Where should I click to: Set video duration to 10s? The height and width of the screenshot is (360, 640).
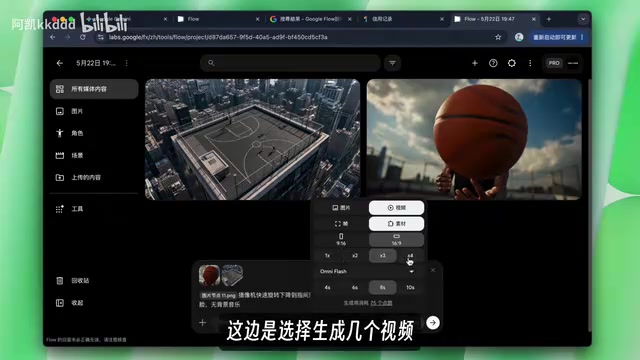click(x=410, y=287)
